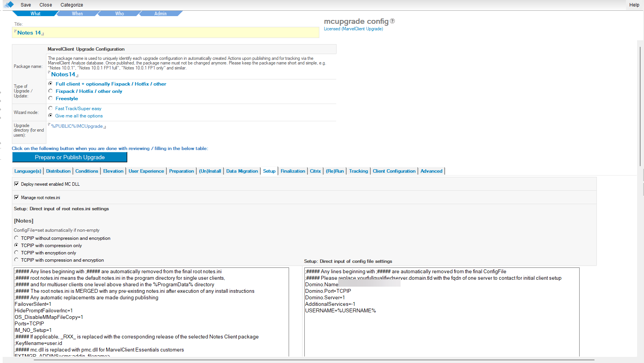Click the AdditionalServices=-1 line
This screenshot has width=644, height=363.
tap(330, 304)
